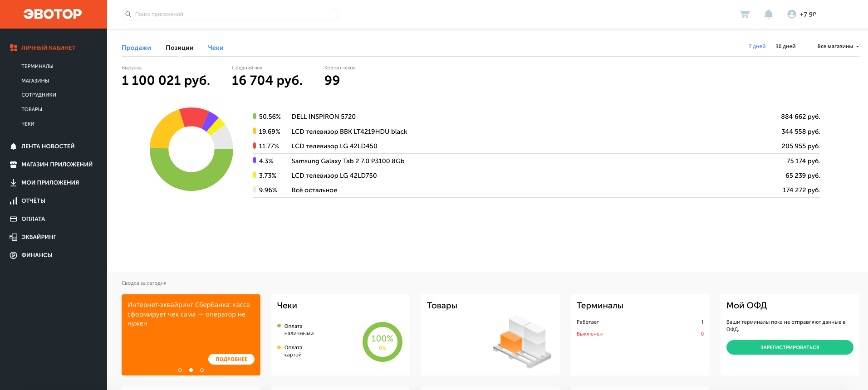Screen dimensions: 868x390
Task: Open Эквайринг terminal icon
Action: (x=14, y=237)
